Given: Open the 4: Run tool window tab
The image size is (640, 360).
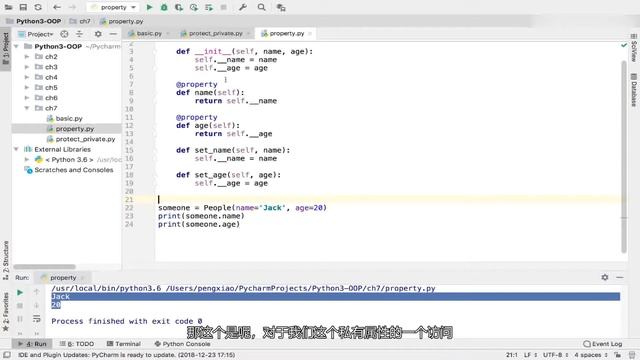Looking at the screenshot, I should click(x=32, y=344).
